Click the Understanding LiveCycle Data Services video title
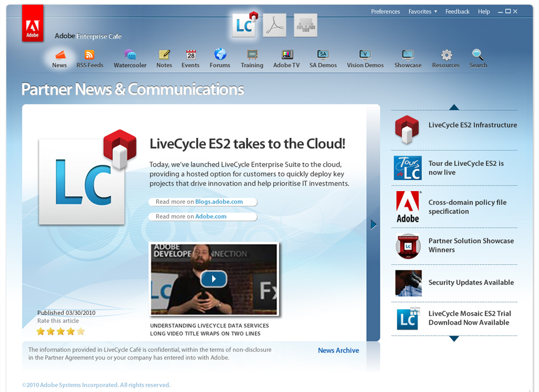 tap(209, 329)
